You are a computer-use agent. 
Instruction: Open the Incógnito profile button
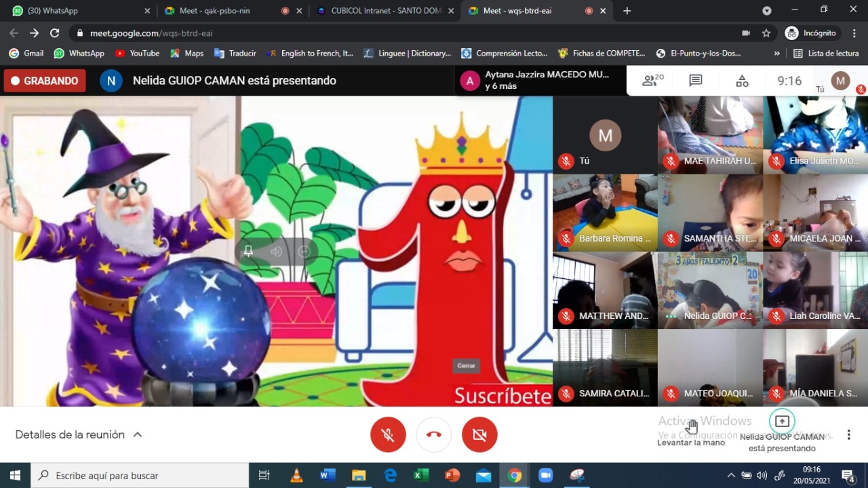(811, 33)
